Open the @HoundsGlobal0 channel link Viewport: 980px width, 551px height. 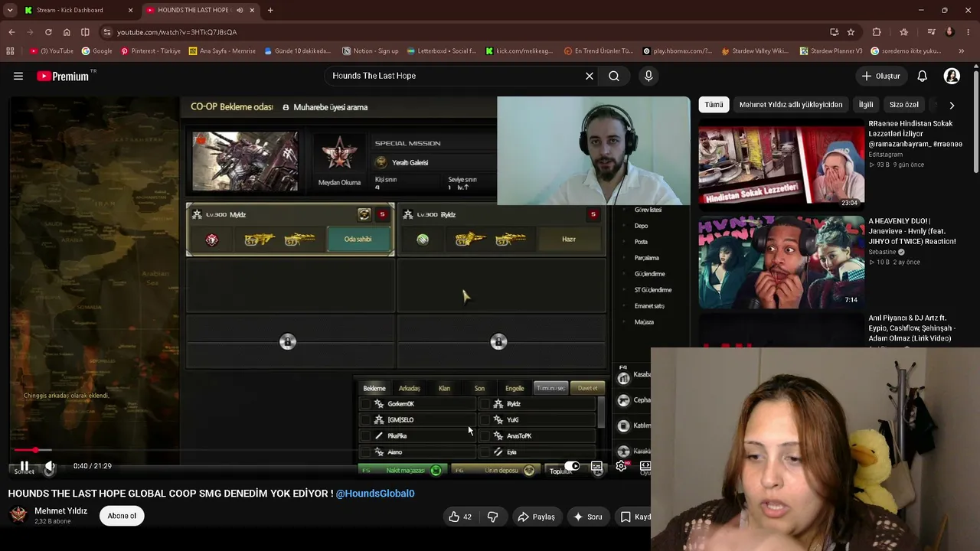tap(375, 494)
